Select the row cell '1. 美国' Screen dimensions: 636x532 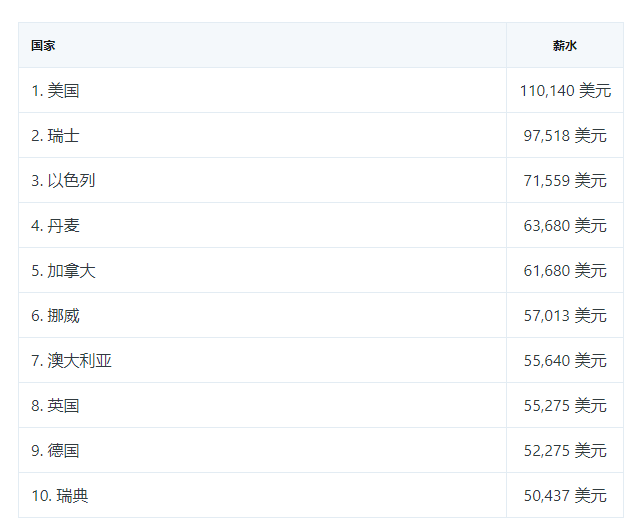[262, 90]
